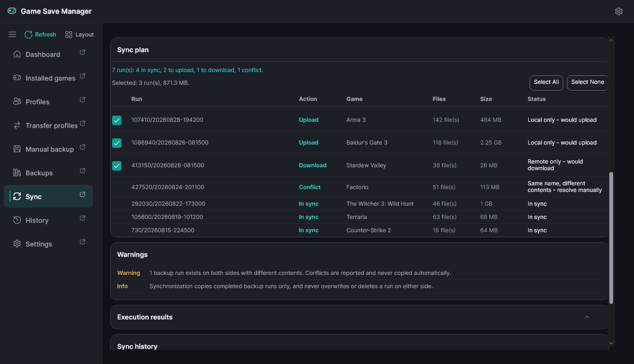Screen dimensions: 634x364
Task: Click the Warnings panel heading
Action: 132,255
